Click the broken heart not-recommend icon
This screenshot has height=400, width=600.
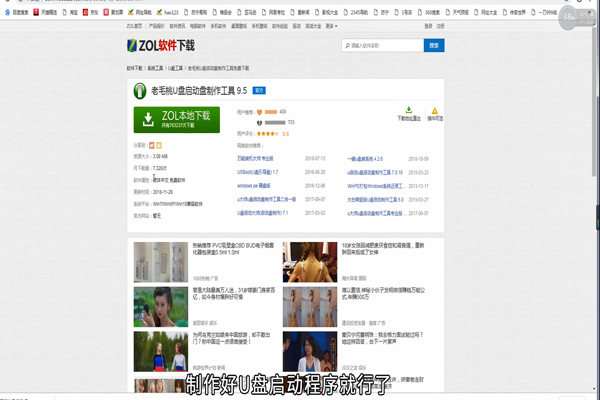[x=259, y=123]
